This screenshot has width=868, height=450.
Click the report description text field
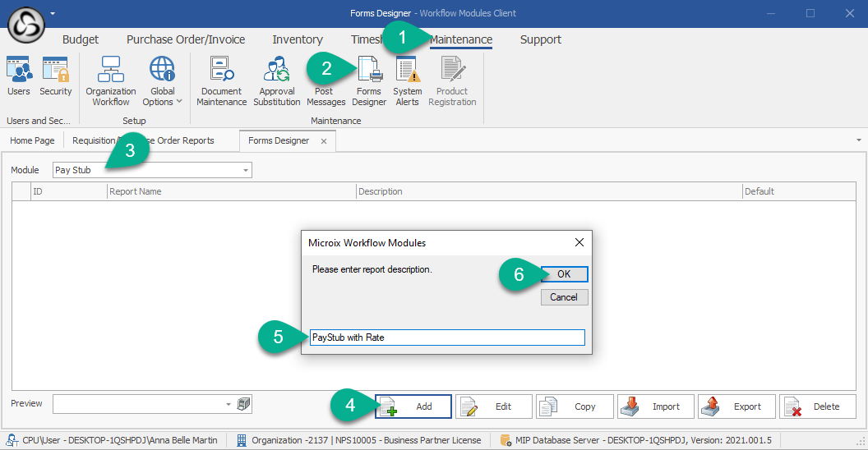click(447, 337)
